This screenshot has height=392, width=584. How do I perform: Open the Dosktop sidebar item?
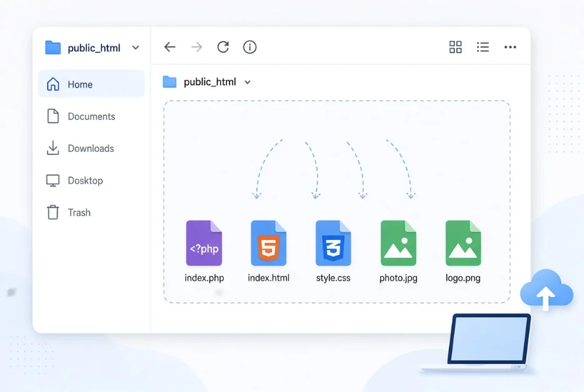(91, 181)
